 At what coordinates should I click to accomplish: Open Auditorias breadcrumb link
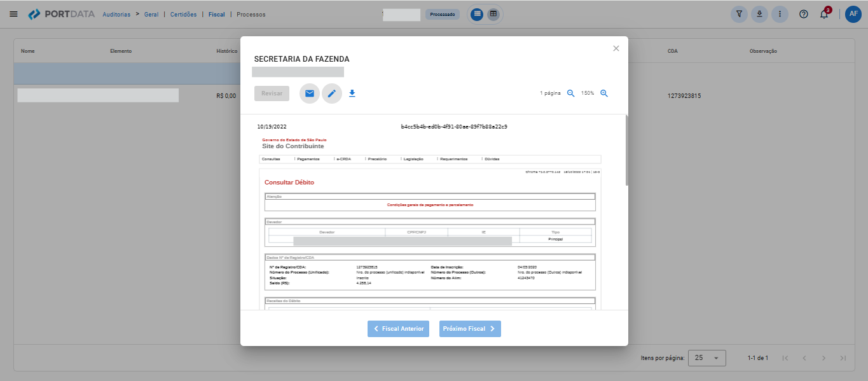[116, 14]
